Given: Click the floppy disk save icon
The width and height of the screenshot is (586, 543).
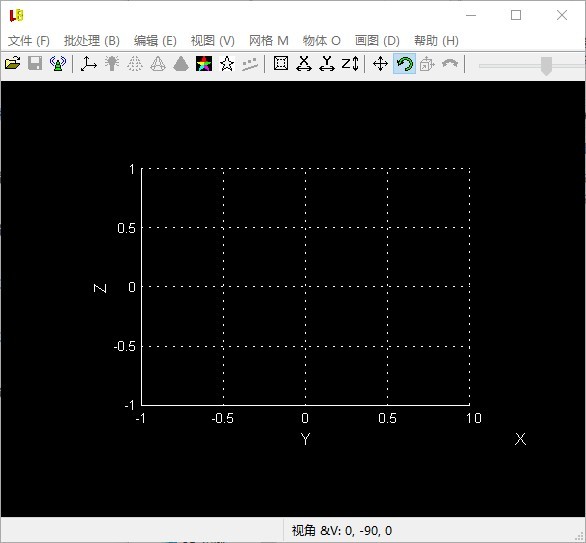Looking at the screenshot, I should pyautogui.click(x=35, y=63).
